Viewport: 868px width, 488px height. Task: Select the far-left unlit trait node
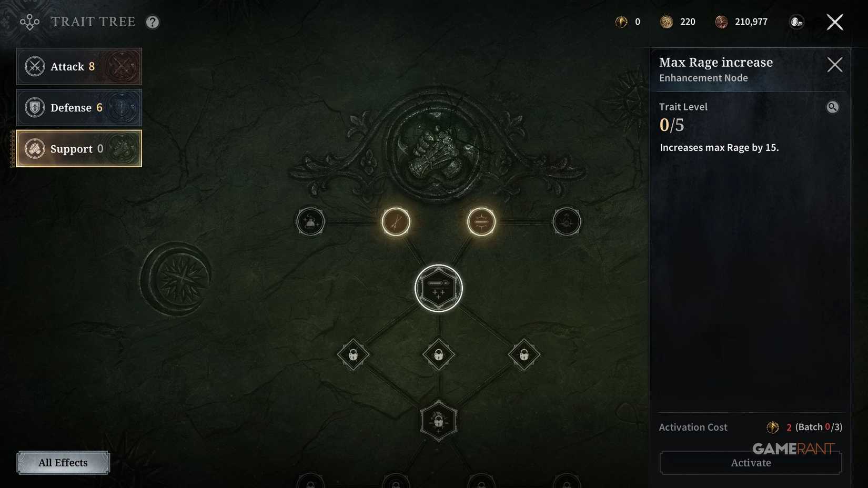click(310, 221)
